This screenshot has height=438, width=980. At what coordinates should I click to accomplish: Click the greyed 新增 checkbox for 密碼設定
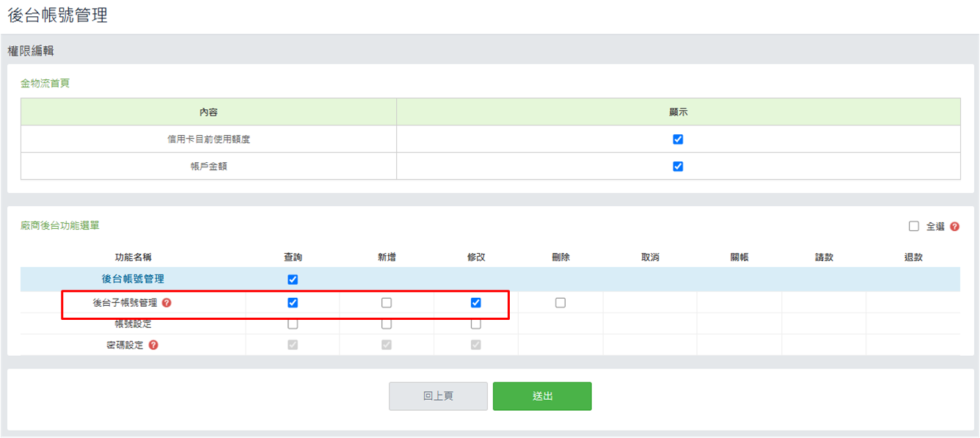pos(387,345)
